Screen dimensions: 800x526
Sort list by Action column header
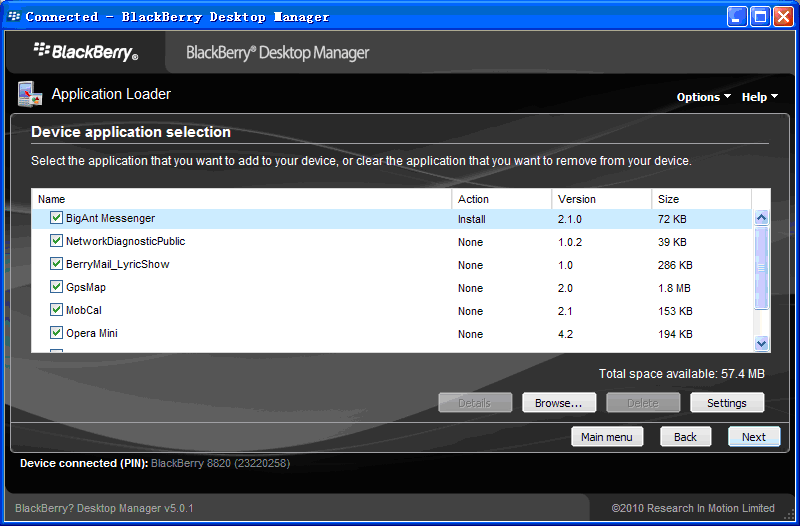point(502,199)
